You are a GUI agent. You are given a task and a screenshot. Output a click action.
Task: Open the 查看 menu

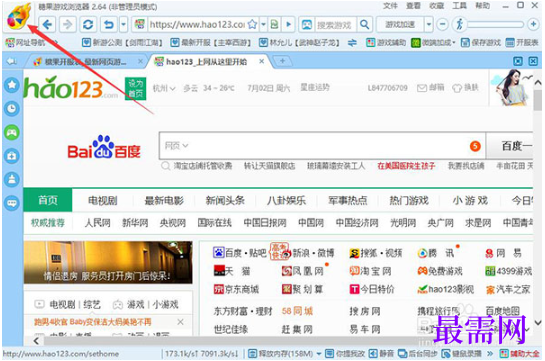pos(413,6)
